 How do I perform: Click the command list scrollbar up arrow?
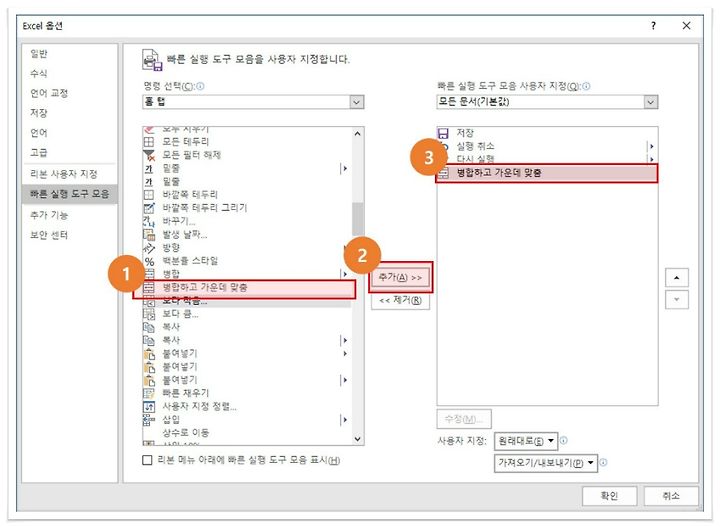tap(358, 134)
